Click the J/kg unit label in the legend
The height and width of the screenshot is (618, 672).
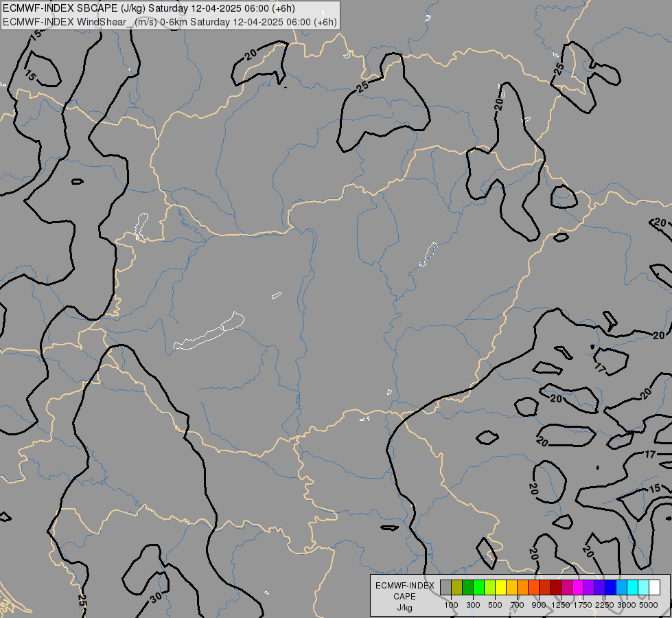(404, 608)
